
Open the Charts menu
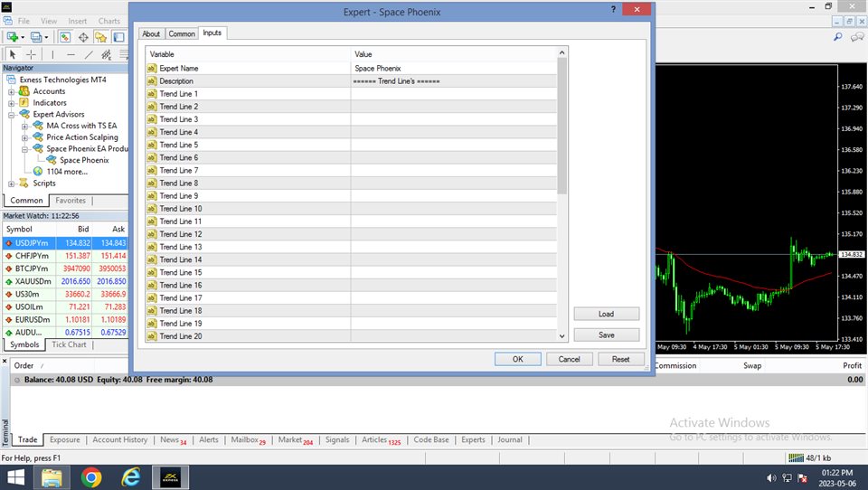(x=109, y=21)
